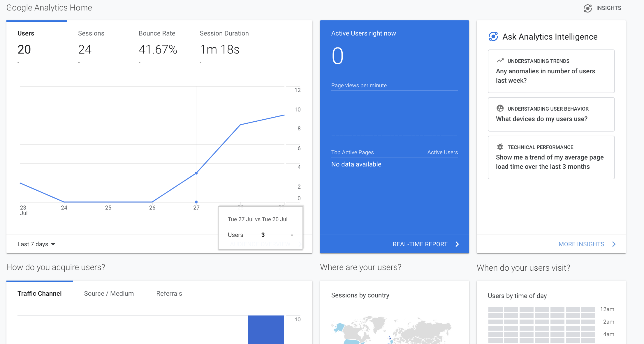Ask about anomalies in number of users last week

tap(551, 71)
